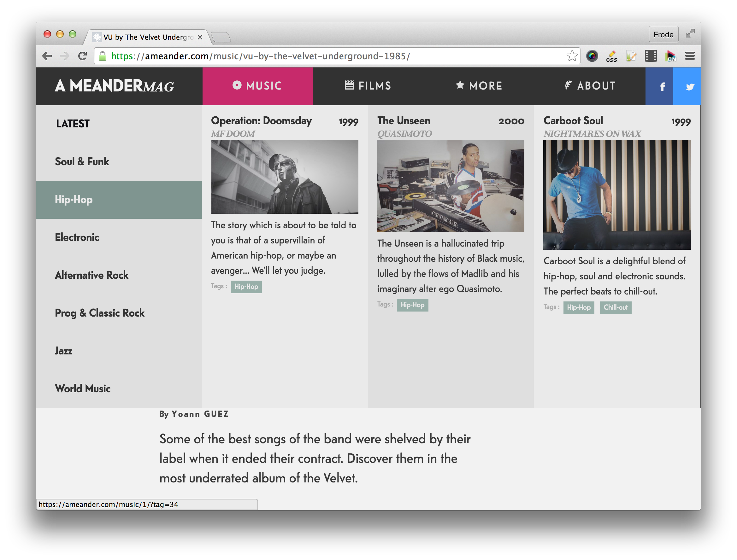Open a new browser tab
Viewport: 737px width, 560px height.
coord(221,37)
